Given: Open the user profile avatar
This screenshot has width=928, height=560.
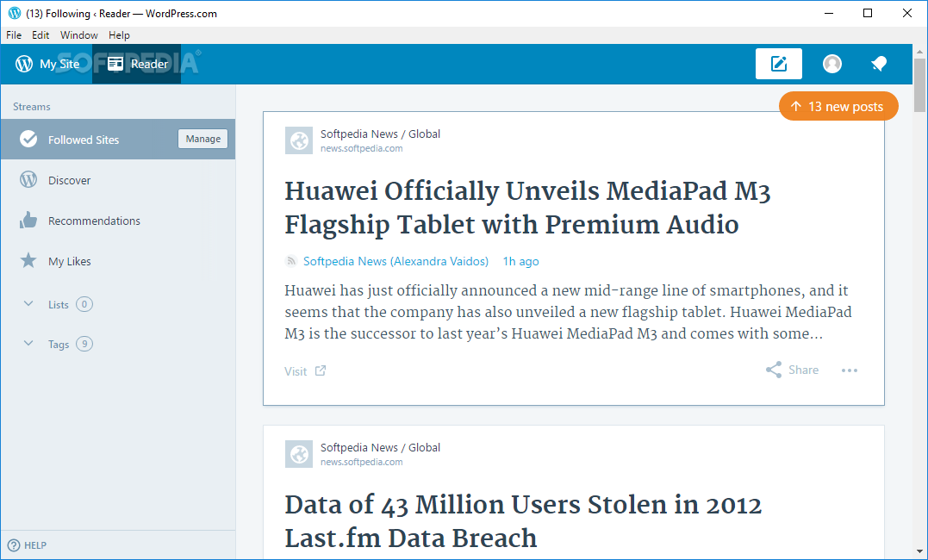Looking at the screenshot, I should [x=832, y=64].
